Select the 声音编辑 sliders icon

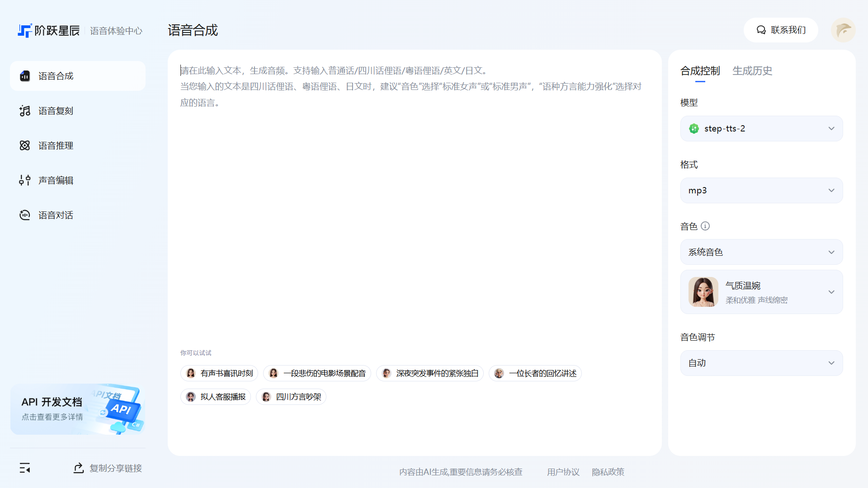coord(25,180)
